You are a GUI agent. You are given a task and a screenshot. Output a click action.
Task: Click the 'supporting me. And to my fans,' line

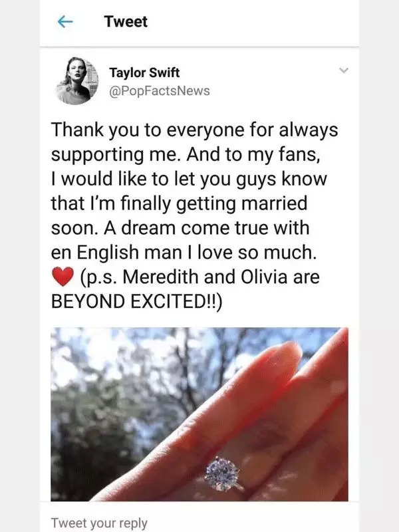(x=186, y=155)
